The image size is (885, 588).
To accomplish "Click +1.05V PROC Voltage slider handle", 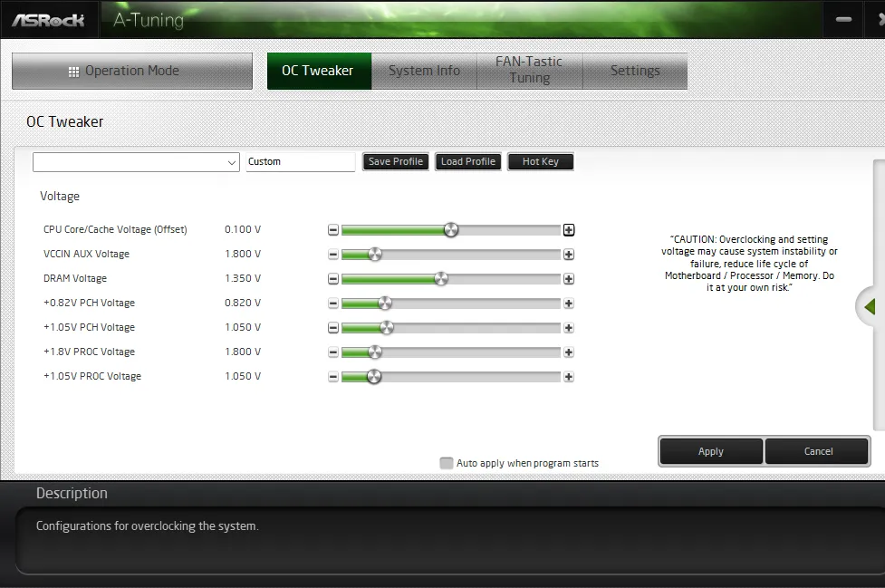I will click(x=373, y=377).
